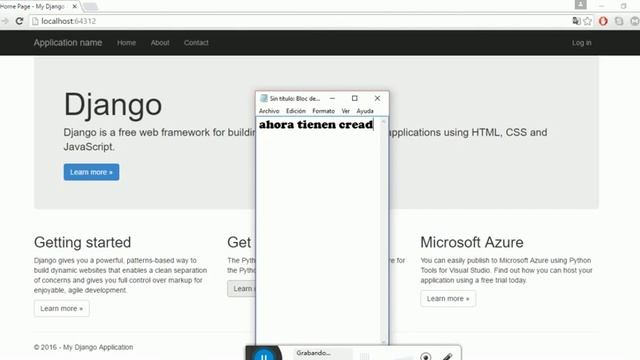Reload the page with the refresh icon
Screen dimensions: 640x360
tap(19, 21)
